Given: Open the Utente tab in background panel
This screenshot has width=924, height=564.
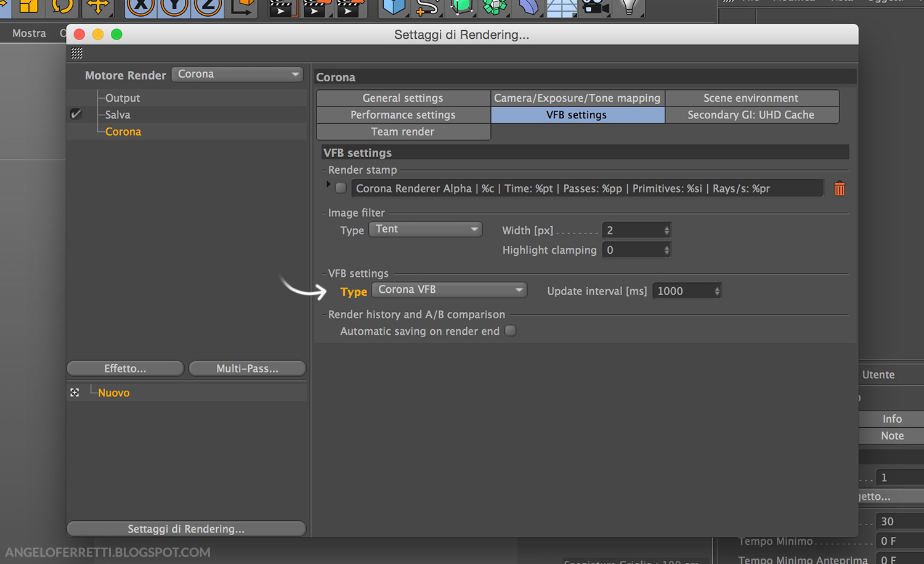Looking at the screenshot, I should coord(878,375).
